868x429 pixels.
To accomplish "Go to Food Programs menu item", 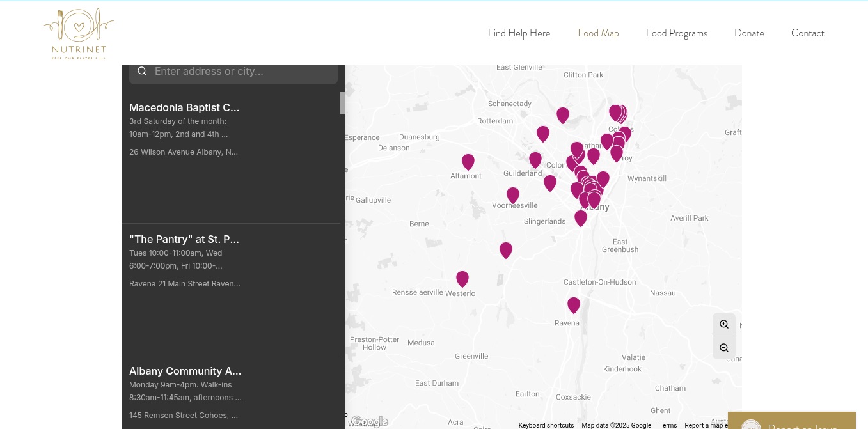I will coord(676,33).
